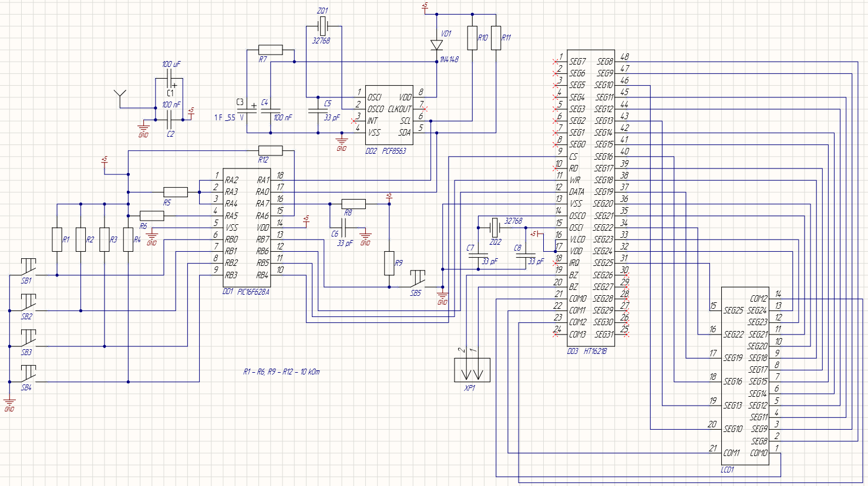The height and width of the screenshot is (486, 868).
Task: Select the GND symbol below capacitor C2
Action: pyautogui.click(x=143, y=126)
